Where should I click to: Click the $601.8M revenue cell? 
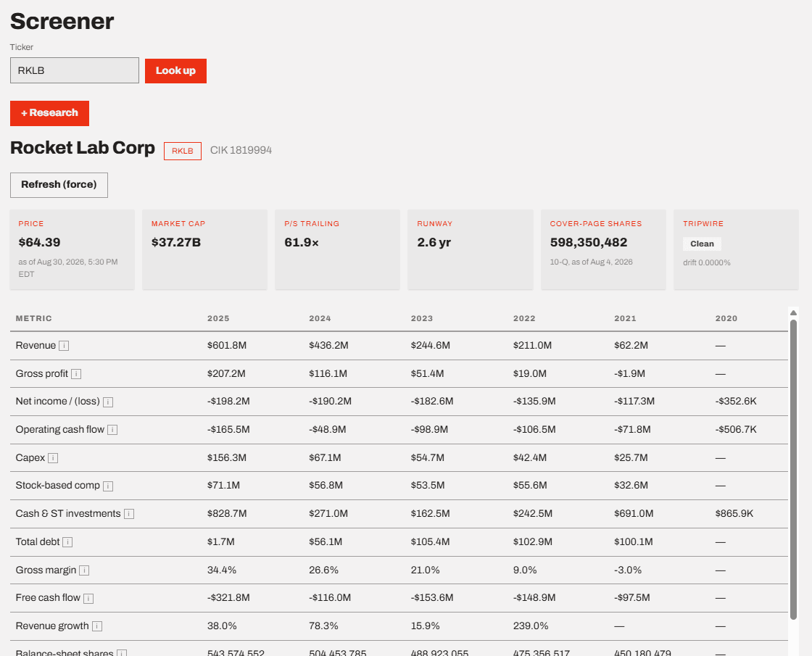click(x=227, y=345)
